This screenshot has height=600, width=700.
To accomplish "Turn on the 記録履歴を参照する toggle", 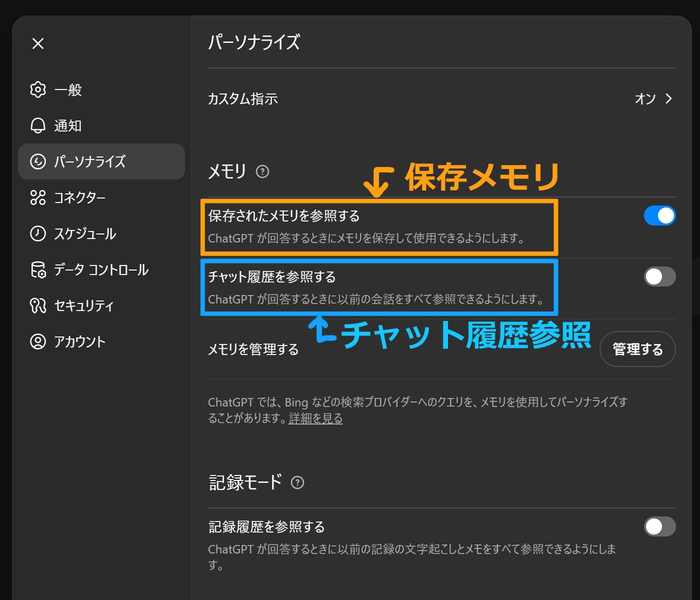I will point(660,526).
